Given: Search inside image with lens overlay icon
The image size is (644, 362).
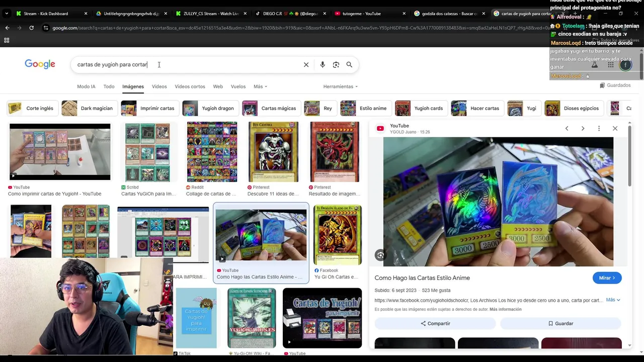Looking at the screenshot, I should point(380,255).
